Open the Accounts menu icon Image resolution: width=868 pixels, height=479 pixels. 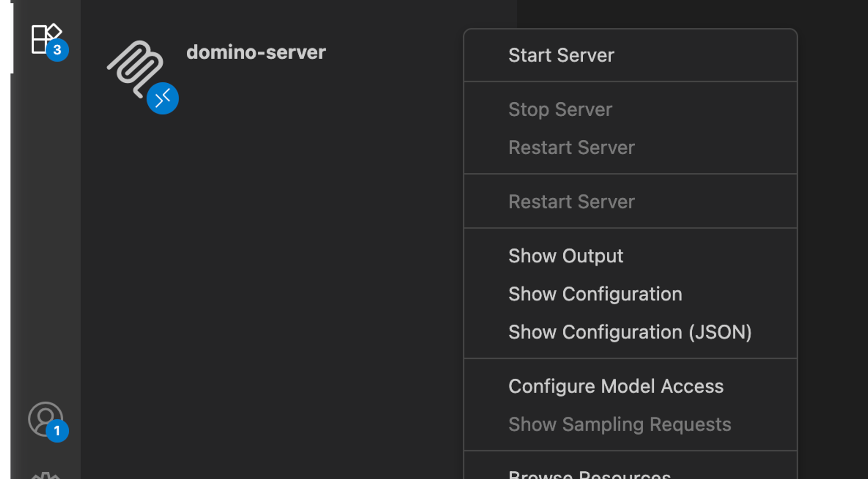(46, 419)
